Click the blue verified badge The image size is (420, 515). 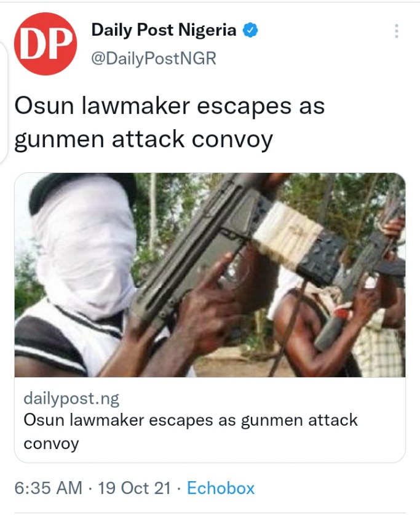click(250, 30)
